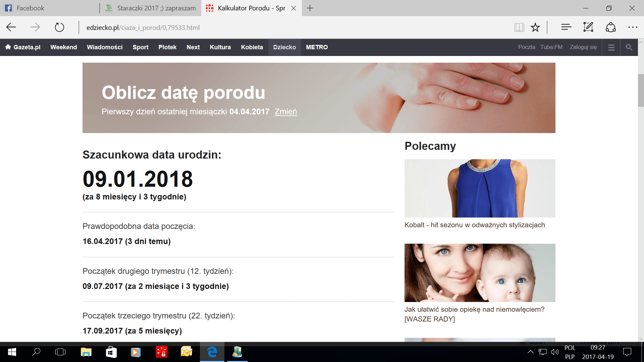
Task: Click the site search magnifier icon
Action: tap(629, 47)
